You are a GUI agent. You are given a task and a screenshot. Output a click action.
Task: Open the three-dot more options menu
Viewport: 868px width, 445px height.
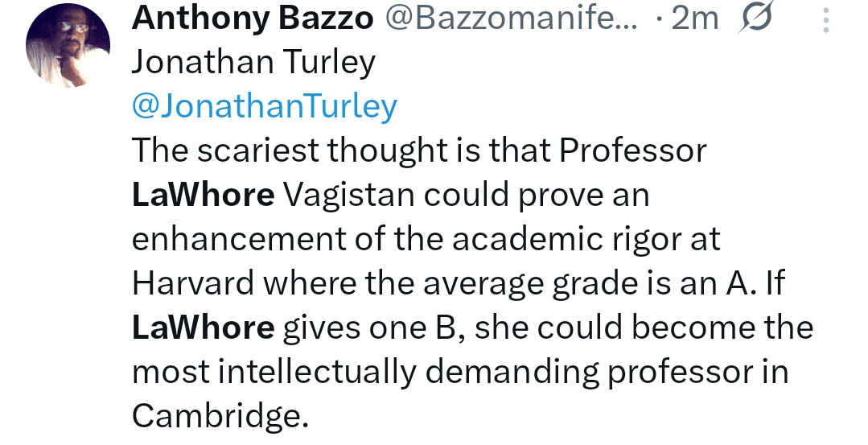coord(826,20)
